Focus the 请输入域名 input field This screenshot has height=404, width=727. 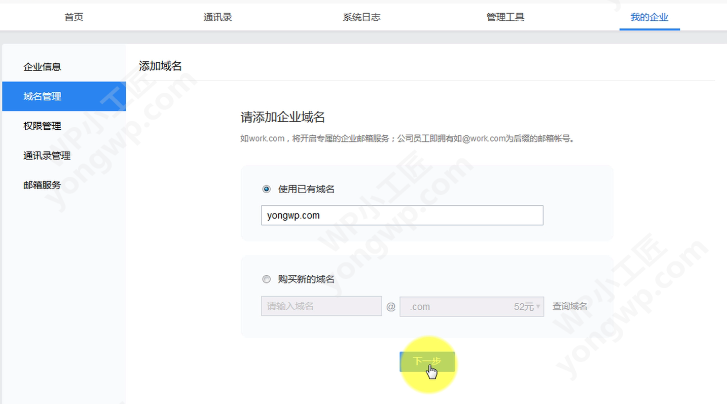tap(320, 306)
